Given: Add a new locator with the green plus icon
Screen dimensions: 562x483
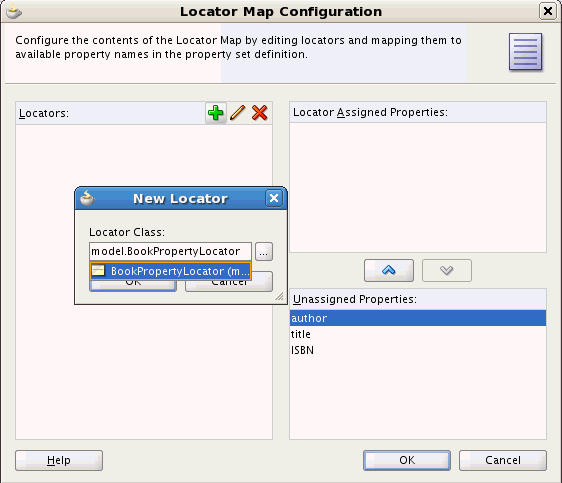Looking at the screenshot, I should point(215,113).
